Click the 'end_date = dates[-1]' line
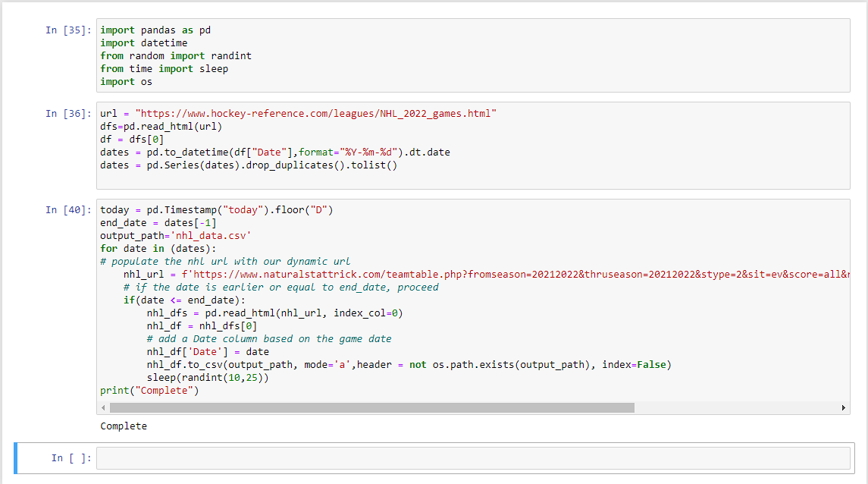 [x=158, y=222]
